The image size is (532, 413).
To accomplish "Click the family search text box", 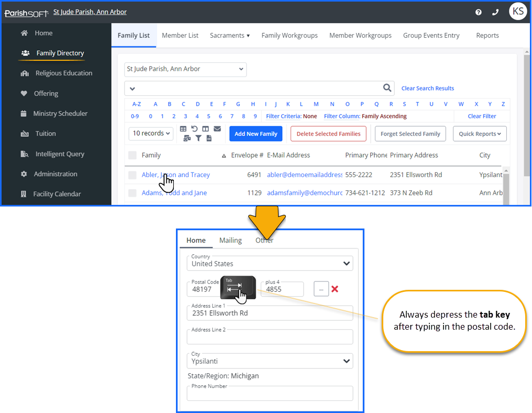I will click(259, 88).
